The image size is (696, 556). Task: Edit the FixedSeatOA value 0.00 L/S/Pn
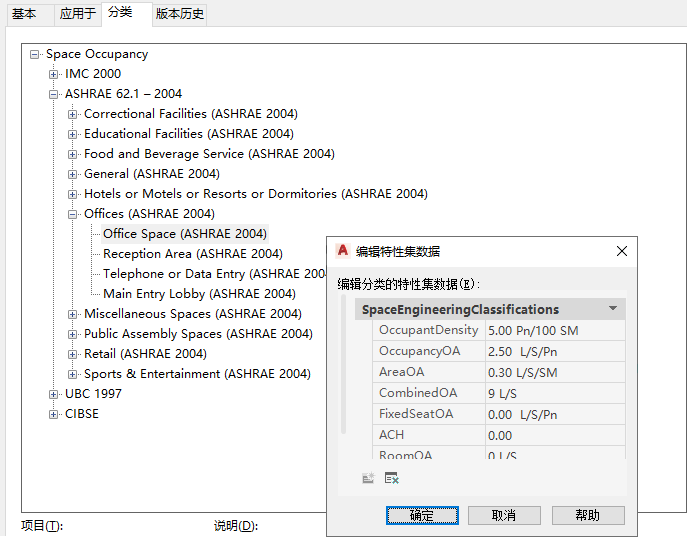pyautogui.click(x=555, y=414)
